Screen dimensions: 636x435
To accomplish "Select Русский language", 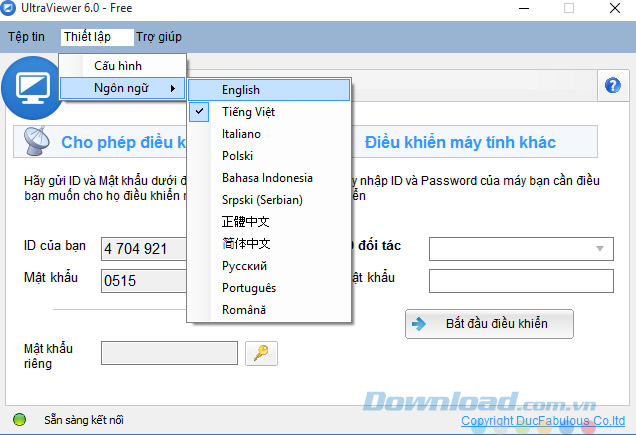I will pyautogui.click(x=269, y=266).
